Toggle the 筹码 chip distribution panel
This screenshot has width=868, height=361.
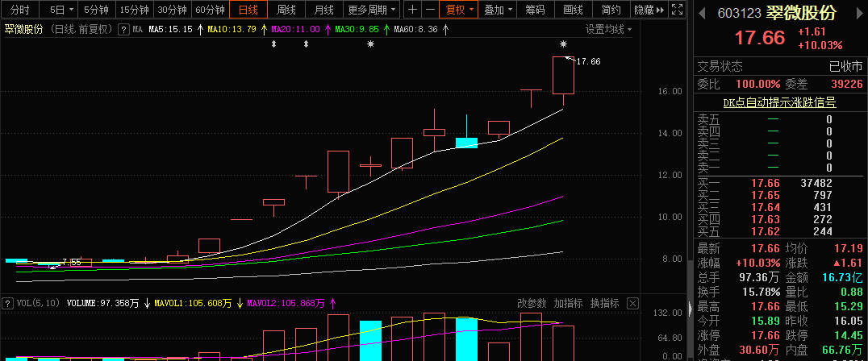tap(534, 10)
